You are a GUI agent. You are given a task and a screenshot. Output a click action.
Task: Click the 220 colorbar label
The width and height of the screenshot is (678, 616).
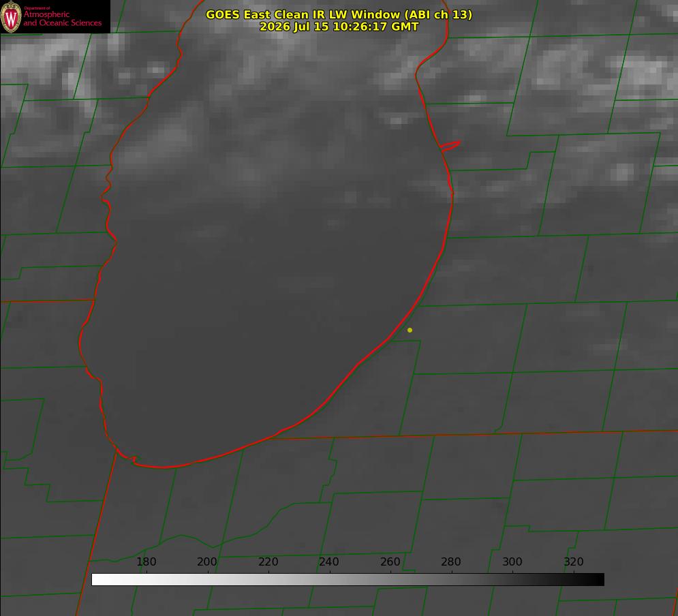point(268,561)
